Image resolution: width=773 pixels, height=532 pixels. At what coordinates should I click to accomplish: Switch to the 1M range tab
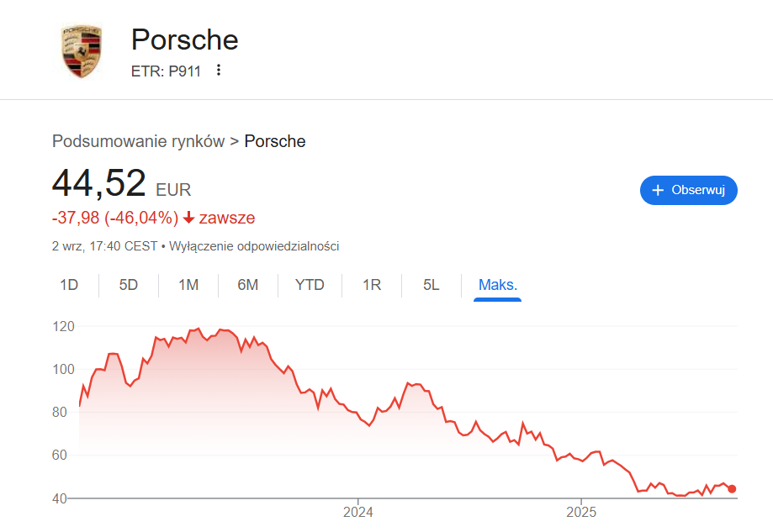tap(188, 285)
